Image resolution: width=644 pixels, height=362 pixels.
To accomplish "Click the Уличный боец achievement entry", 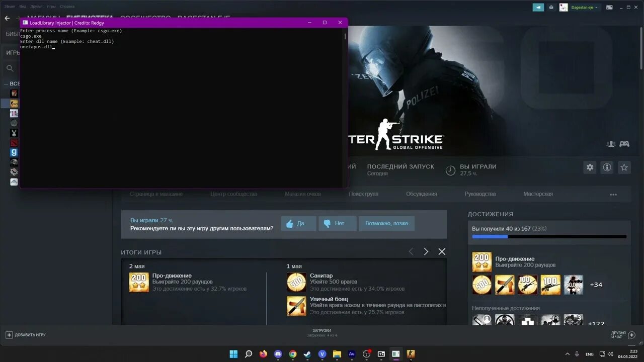I will (366, 306).
